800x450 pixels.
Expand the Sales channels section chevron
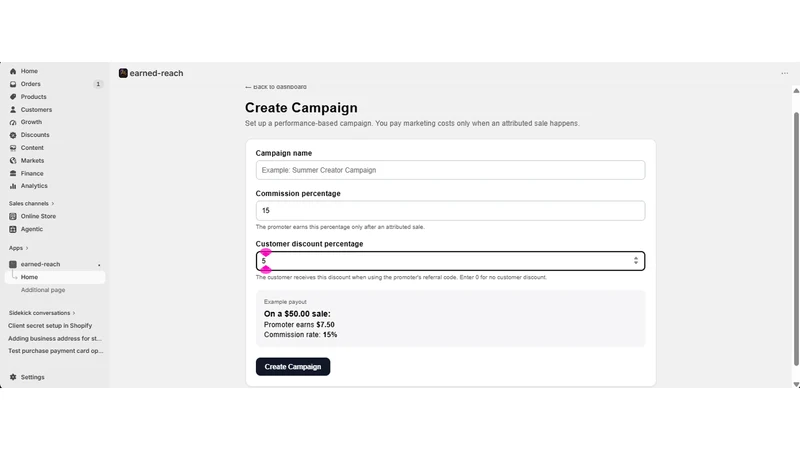point(53,204)
